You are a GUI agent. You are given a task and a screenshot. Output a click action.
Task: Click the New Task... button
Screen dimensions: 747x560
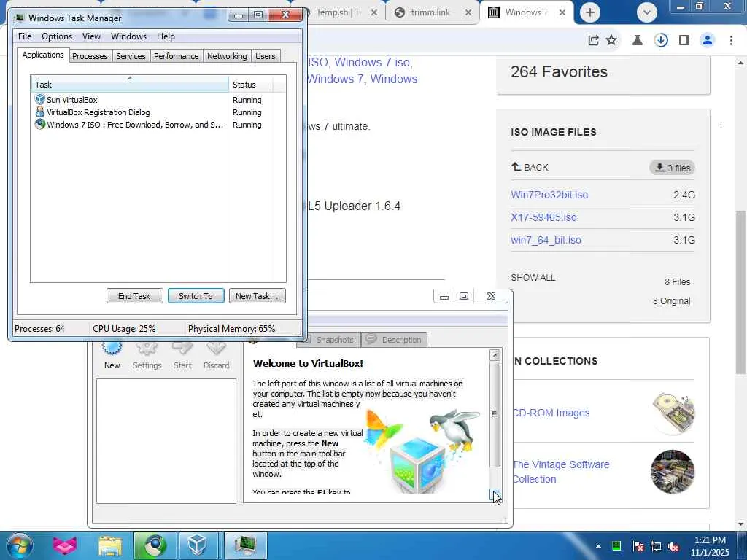(x=257, y=296)
